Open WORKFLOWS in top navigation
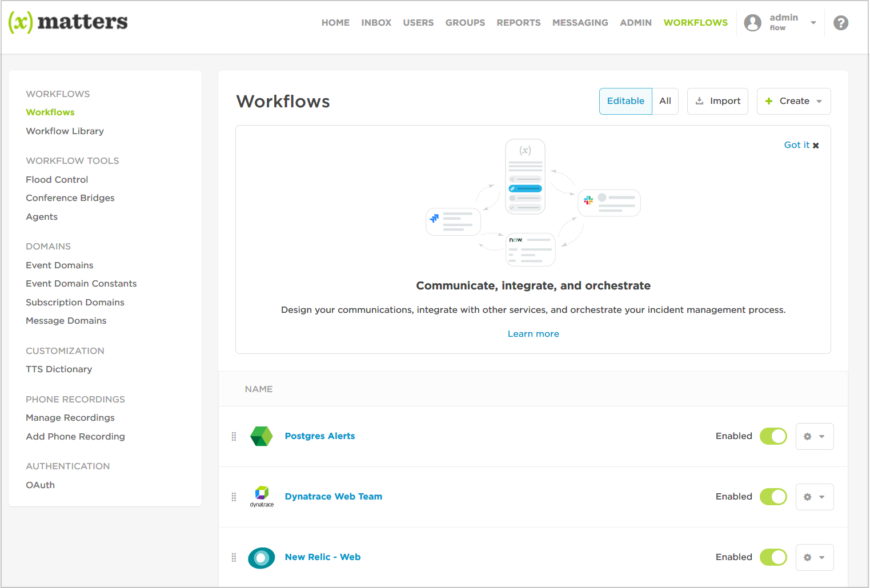This screenshot has height=588, width=870. (x=696, y=23)
